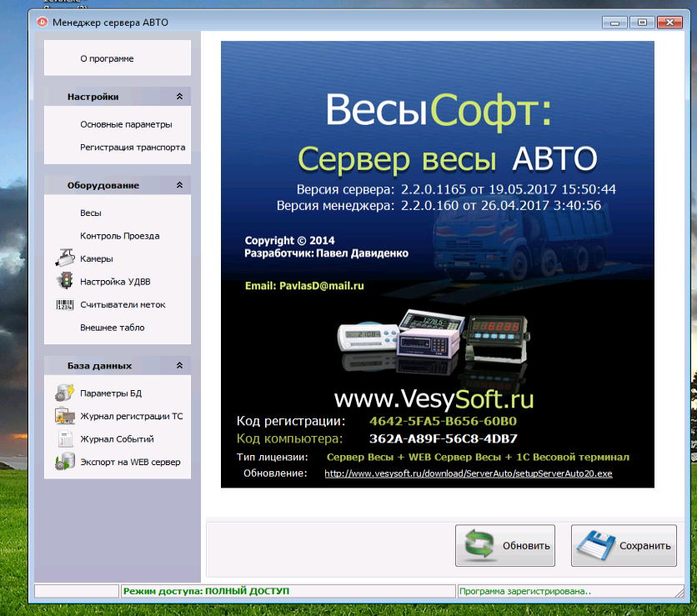
Task: Maximize the Менеджер сервера АВТО window
Action: [x=642, y=23]
